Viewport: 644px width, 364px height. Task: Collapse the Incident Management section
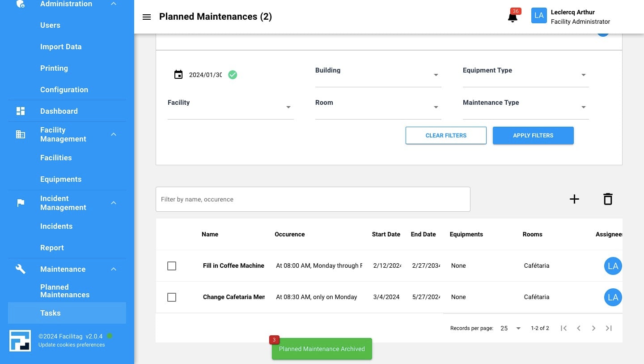(x=114, y=203)
